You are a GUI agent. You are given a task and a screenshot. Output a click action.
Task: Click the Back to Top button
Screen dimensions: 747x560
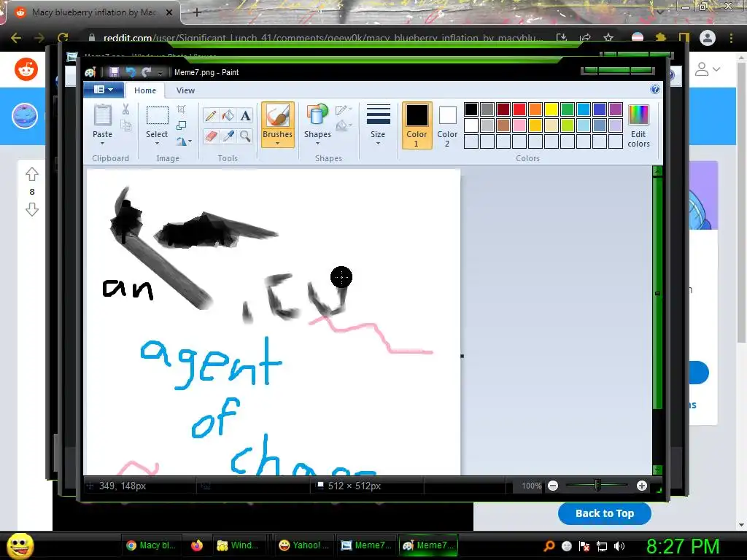(x=605, y=513)
